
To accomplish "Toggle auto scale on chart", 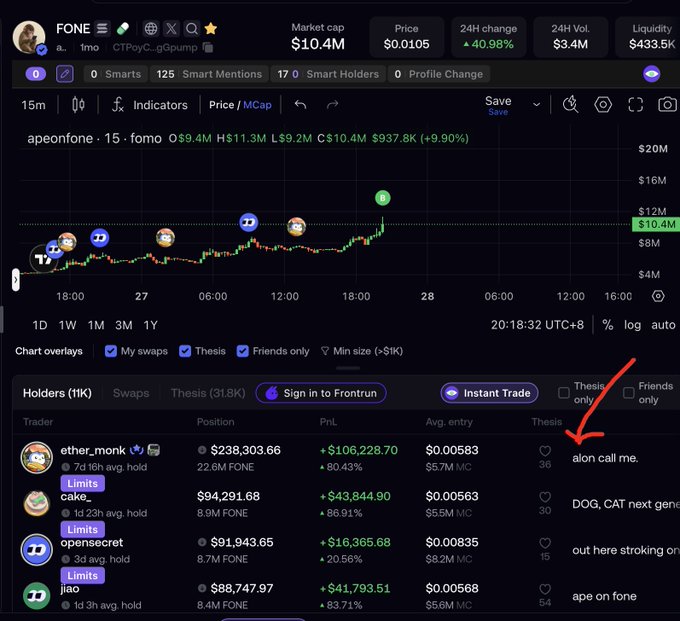I will 663,325.
